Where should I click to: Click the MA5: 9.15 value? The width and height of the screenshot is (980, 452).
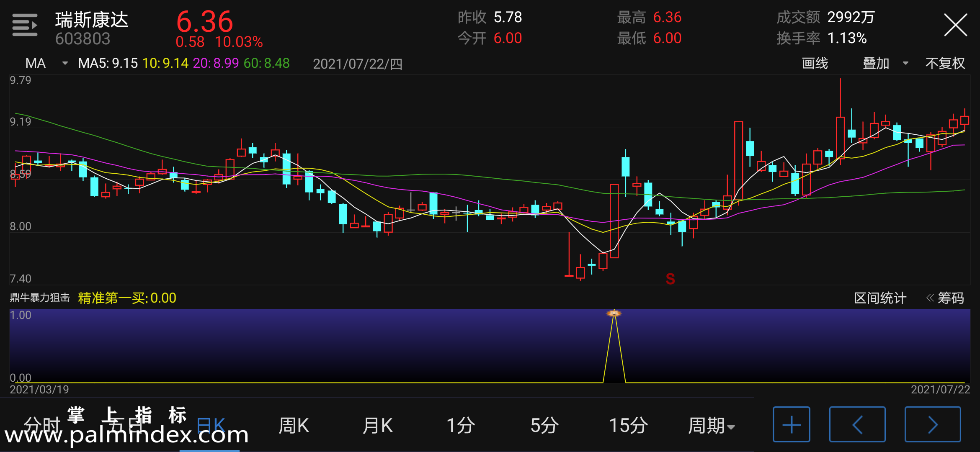pyautogui.click(x=108, y=63)
